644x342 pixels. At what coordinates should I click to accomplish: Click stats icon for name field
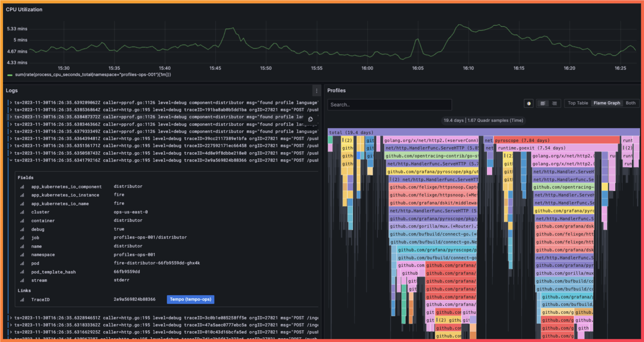click(22, 246)
